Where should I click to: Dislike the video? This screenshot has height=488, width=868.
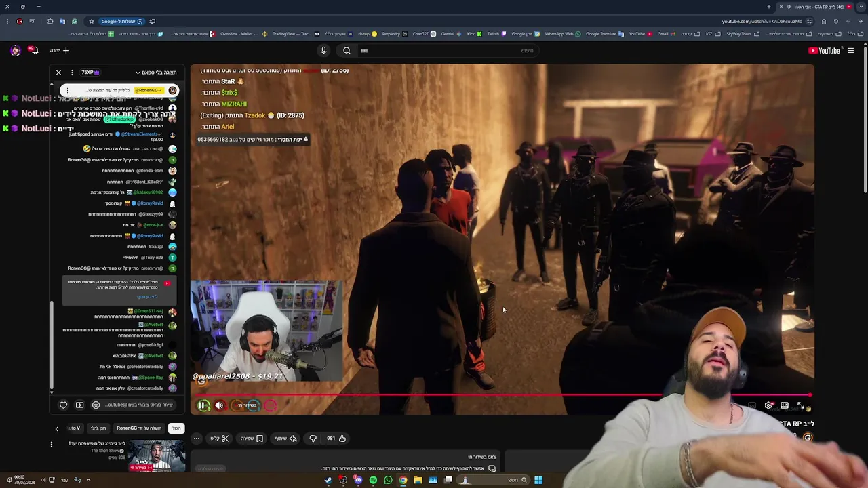tap(313, 439)
